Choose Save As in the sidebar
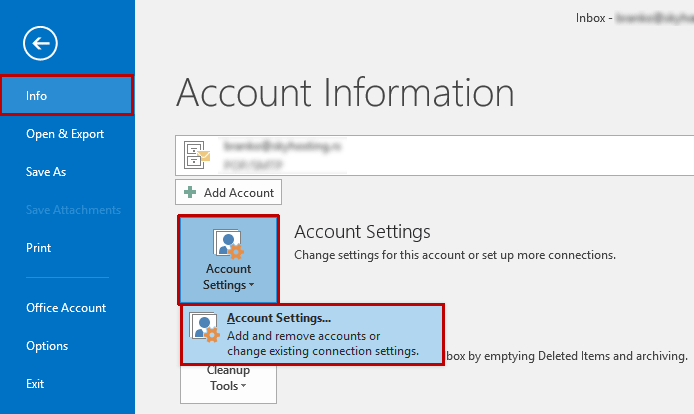The image size is (694, 414). point(46,172)
